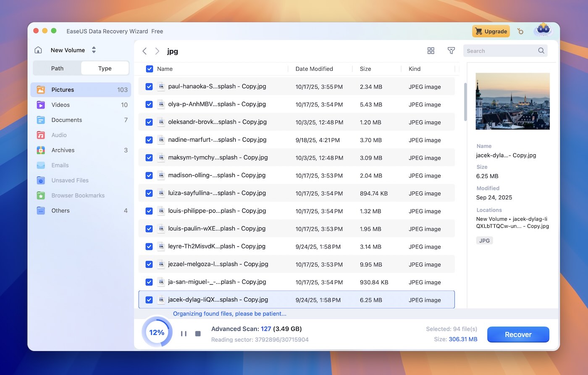588x375 pixels.
Task: Toggle the select-all checkbox beside Name
Action: (149, 69)
